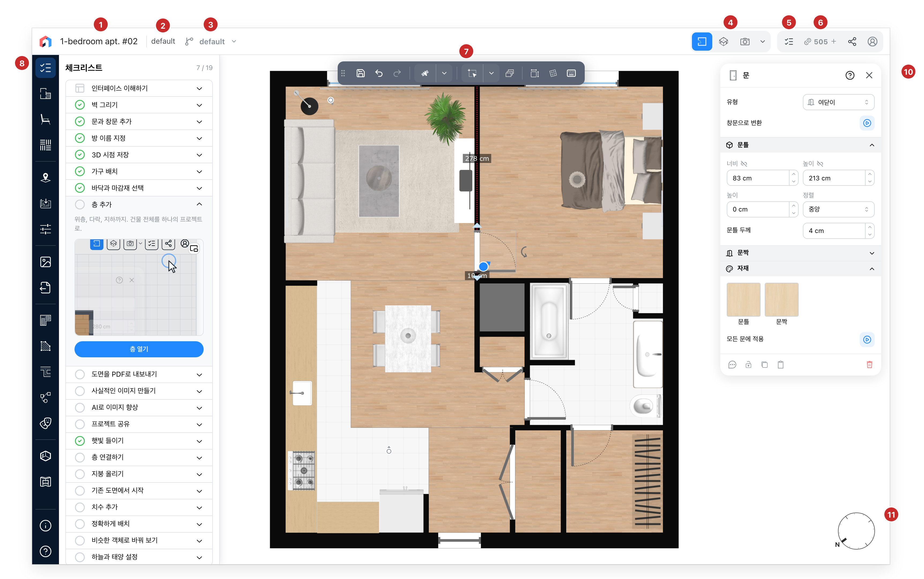Expand the 가구 배치 checklist item
Screen dimensions: 924x579
(x=139, y=171)
